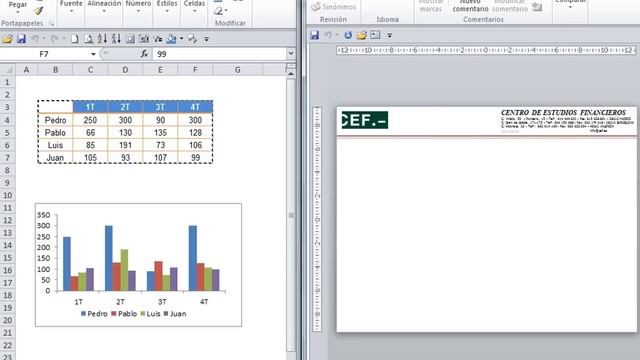Select column header D
640x360 pixels.
(x=125, y=70)
